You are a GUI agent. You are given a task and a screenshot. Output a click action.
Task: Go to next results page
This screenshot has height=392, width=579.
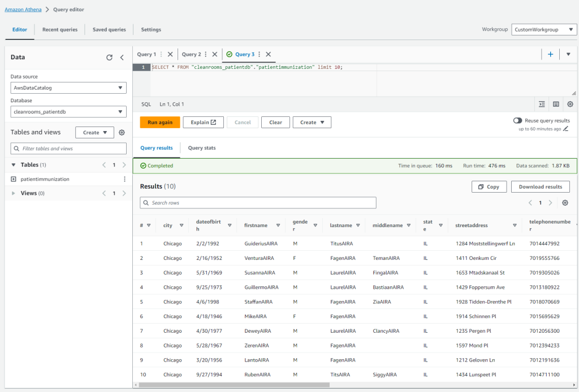click(550, 203)
